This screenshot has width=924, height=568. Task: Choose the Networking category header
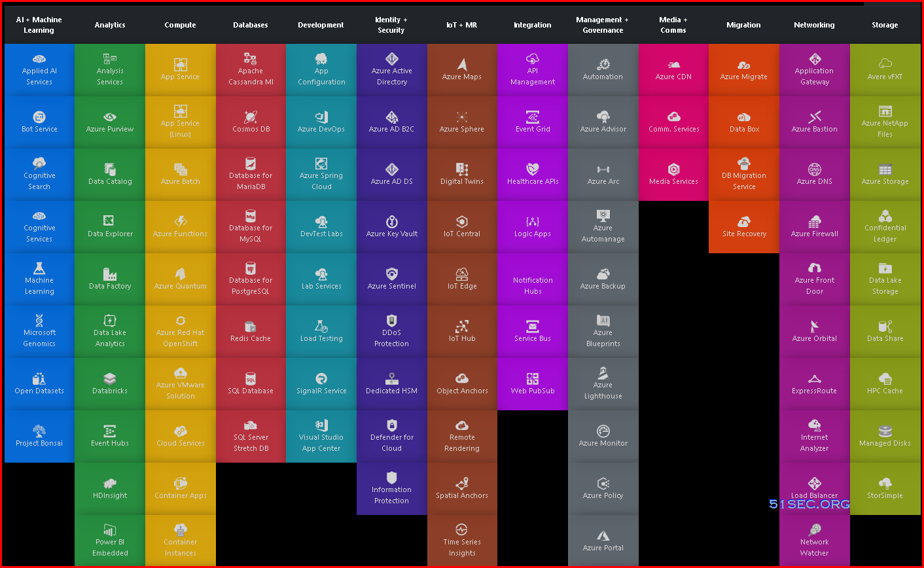click(815, 25)
